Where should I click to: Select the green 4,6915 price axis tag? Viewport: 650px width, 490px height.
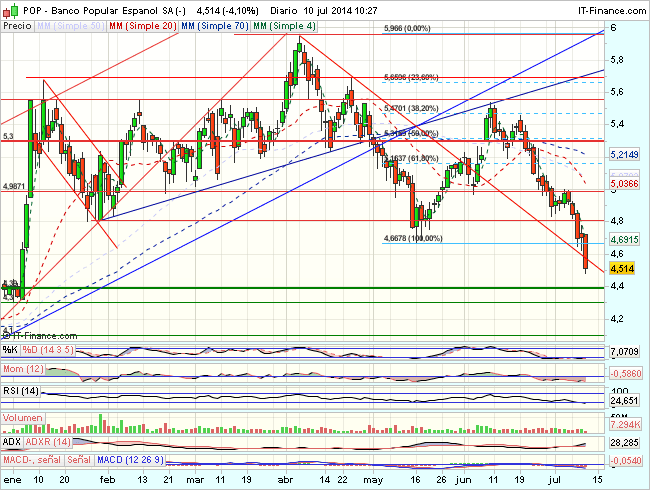tap(623, 240)
